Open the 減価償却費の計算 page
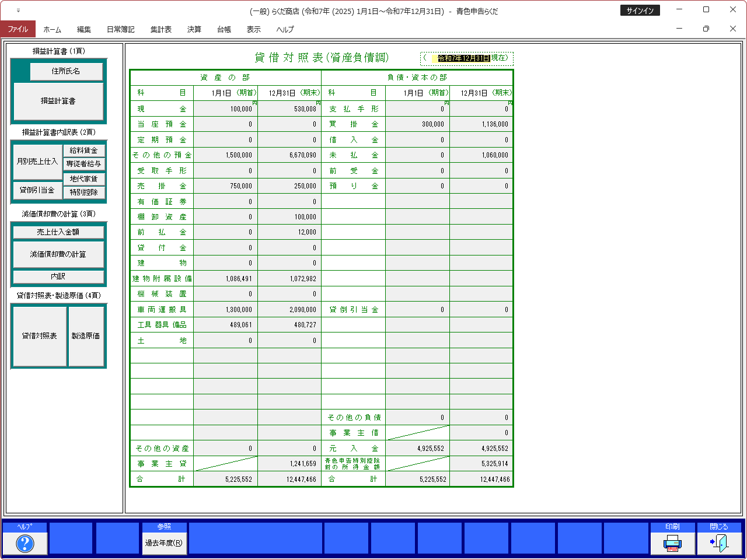This screenshot has height=560, width=747. (58, 254)
